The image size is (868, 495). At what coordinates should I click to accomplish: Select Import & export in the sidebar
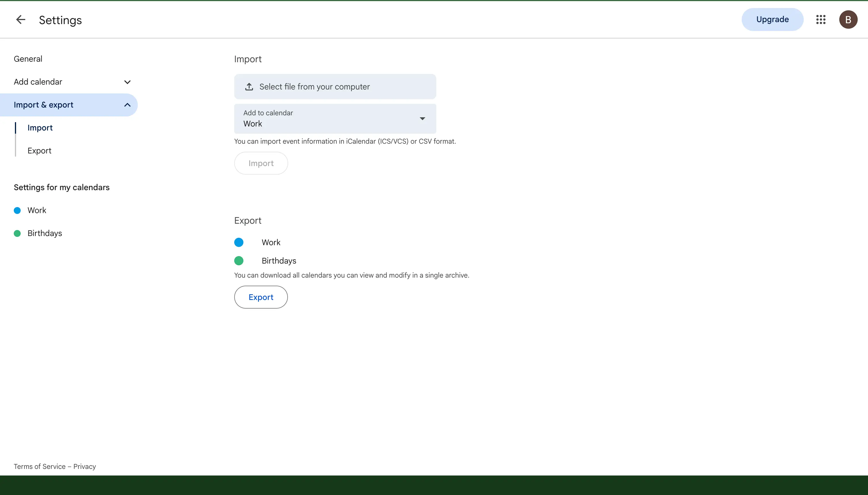(69, 105)
